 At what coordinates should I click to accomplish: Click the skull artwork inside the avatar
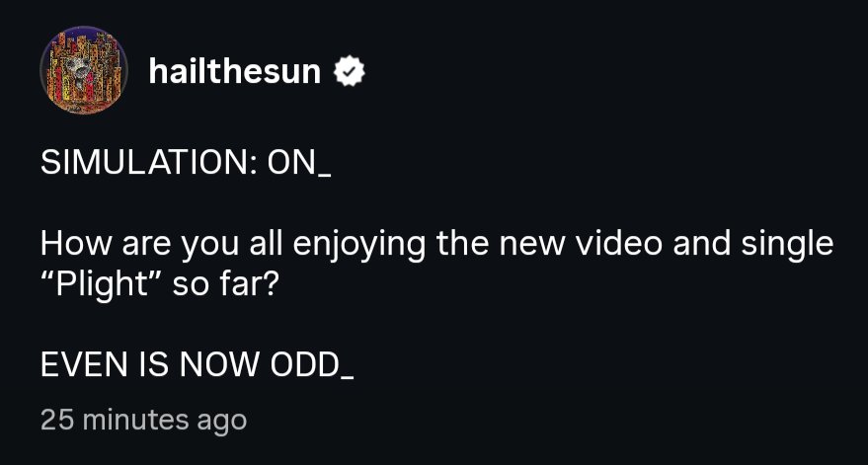tap(79, 71)
